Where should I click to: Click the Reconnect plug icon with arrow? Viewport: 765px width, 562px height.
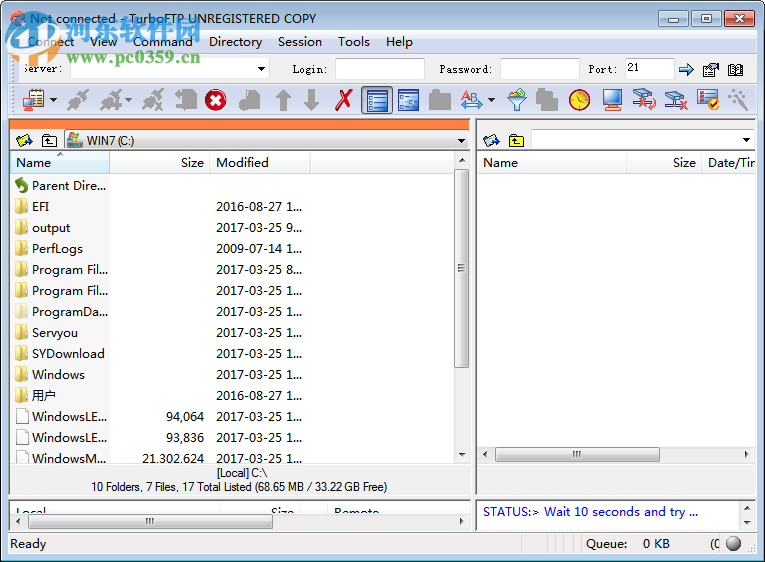(112, 100)
